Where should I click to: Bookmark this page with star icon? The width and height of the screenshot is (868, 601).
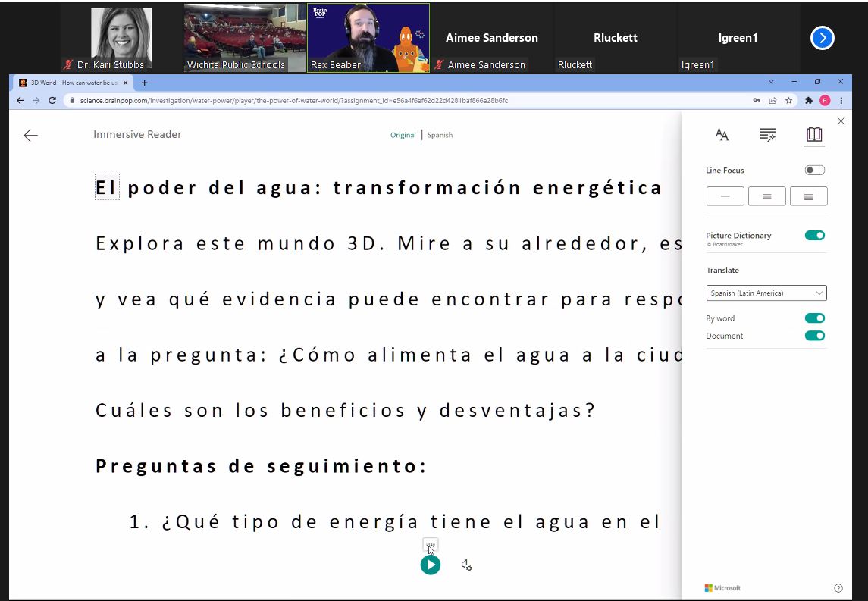tap(789, 100)
